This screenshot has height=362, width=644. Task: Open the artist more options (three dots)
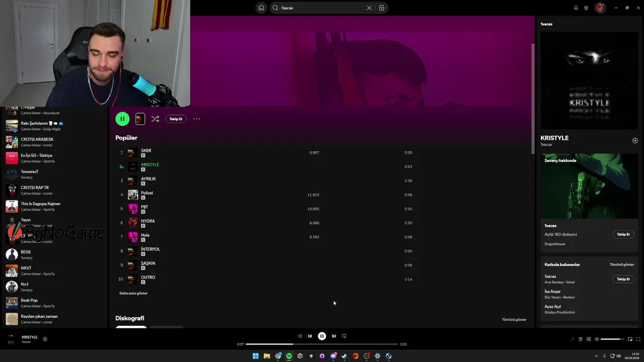[197, 119]
